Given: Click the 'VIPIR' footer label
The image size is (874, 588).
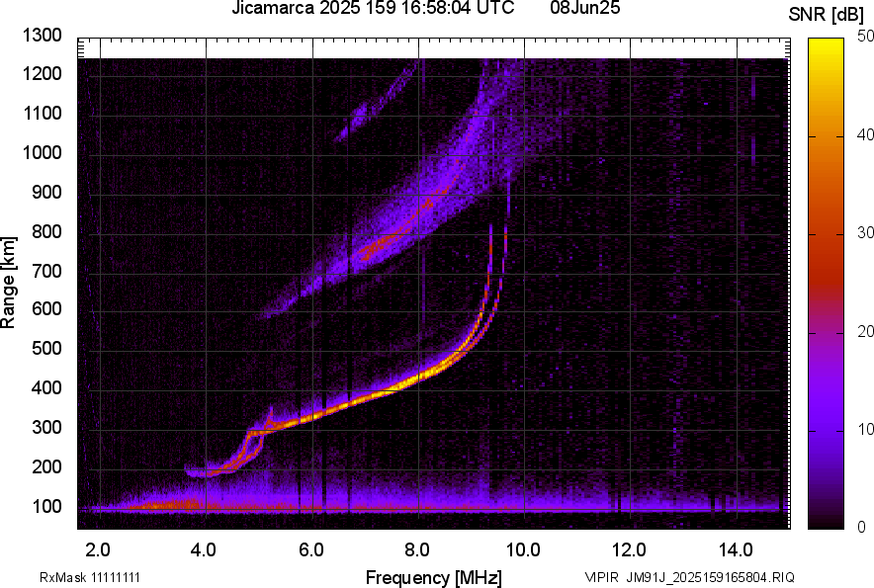Looking at the screenshot, I should point(602,578).
